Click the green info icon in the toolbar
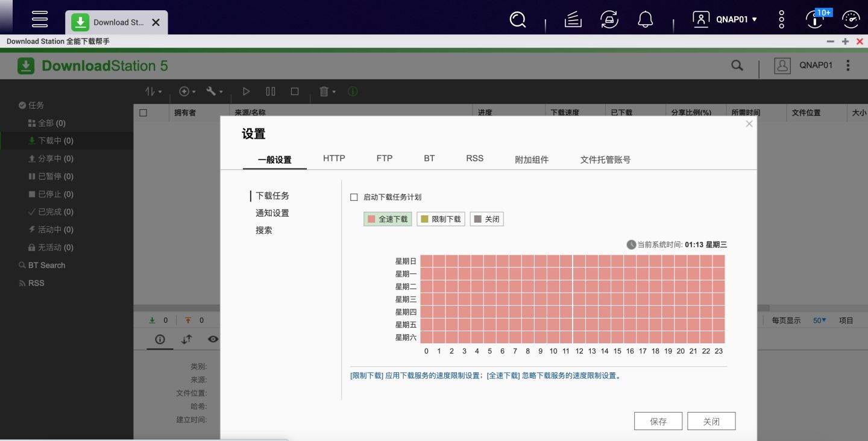The width and height of the screenshot is (868, 441). 353,91
